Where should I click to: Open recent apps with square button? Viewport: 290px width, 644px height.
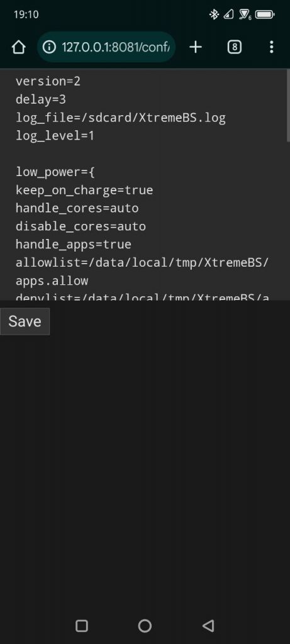click(x=82, y=626)
